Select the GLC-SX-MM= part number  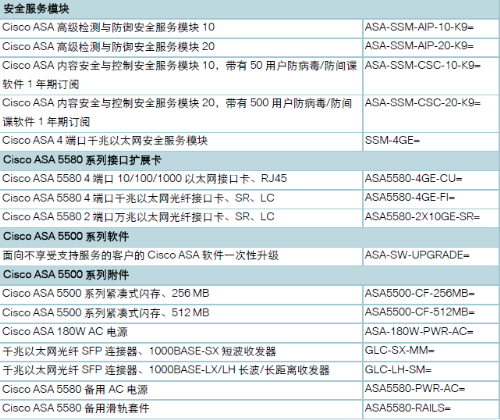tap(399, 350)
